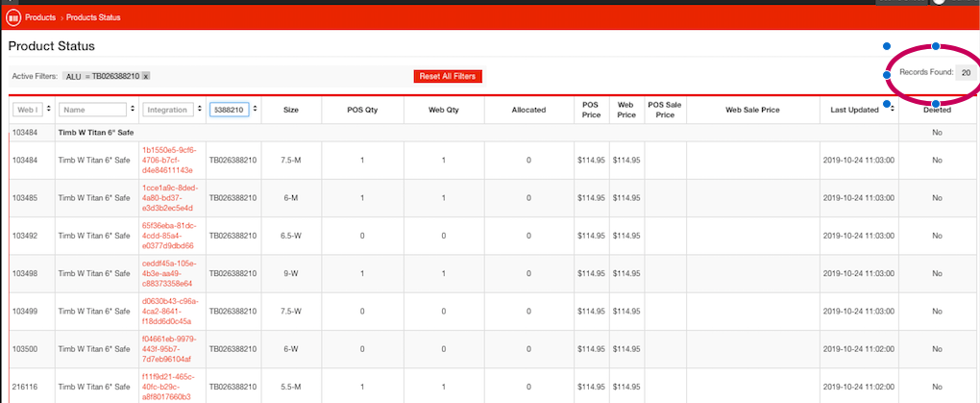Click the POS Qty column header
980x403 pixels.
point(362,111)
